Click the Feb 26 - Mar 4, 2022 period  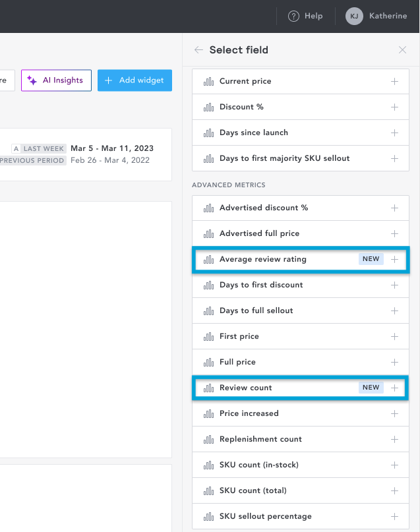coord(110,160)
